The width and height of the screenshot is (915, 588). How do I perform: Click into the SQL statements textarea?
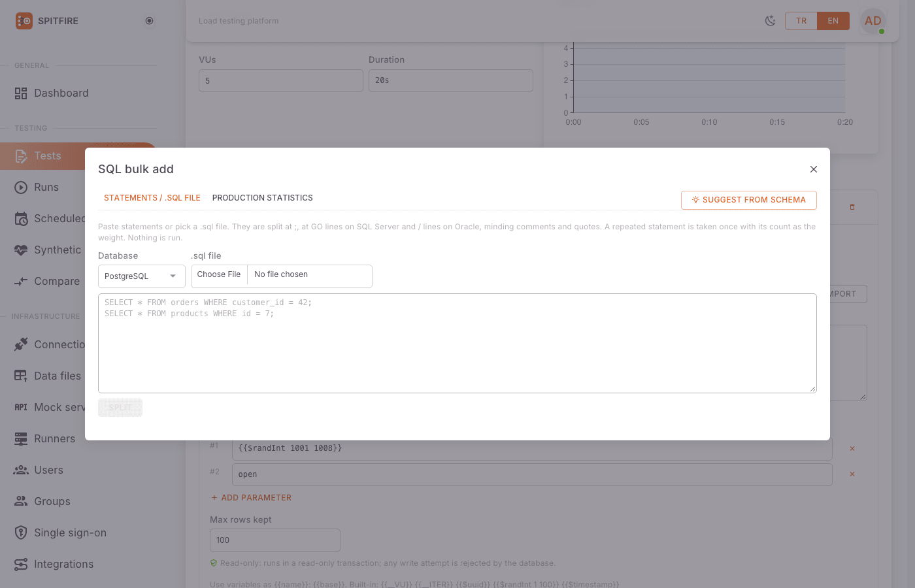click(457, 343)
